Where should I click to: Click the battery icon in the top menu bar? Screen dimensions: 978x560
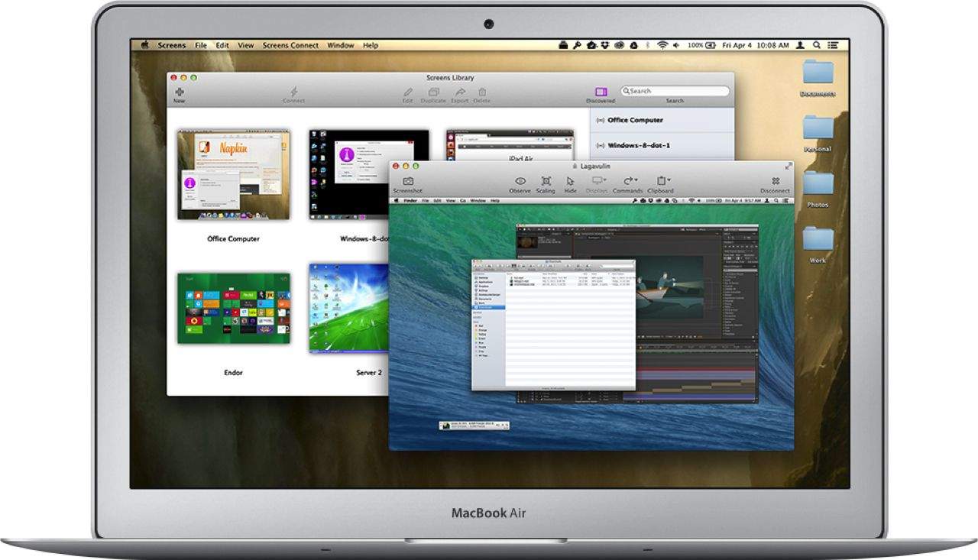712,45
